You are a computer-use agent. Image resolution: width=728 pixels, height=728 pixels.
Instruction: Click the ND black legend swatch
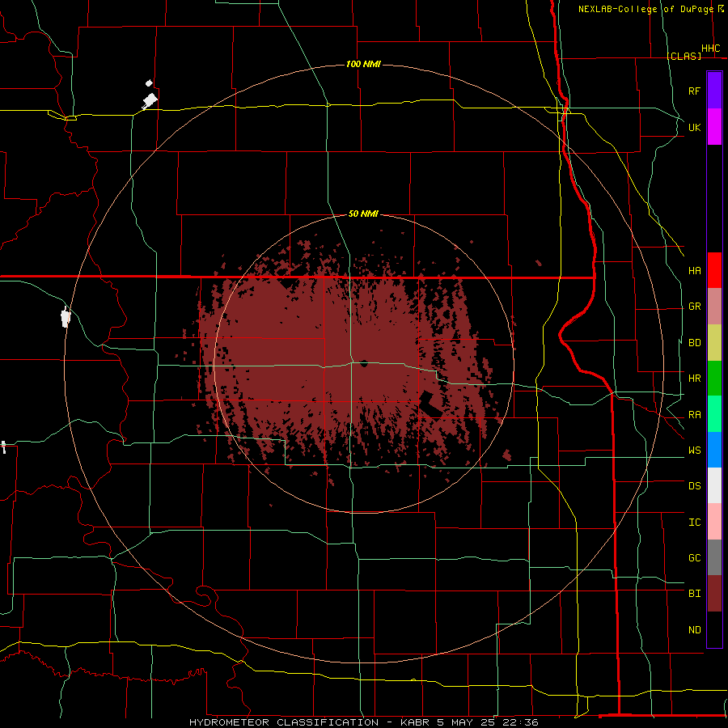pos(714,629)
